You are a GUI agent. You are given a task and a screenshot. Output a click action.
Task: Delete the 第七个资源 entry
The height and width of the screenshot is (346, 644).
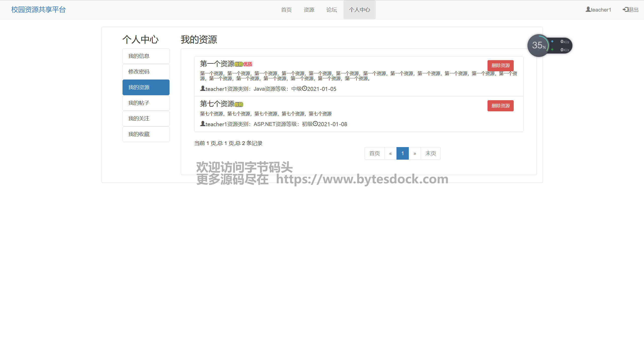tap(500, 106)
